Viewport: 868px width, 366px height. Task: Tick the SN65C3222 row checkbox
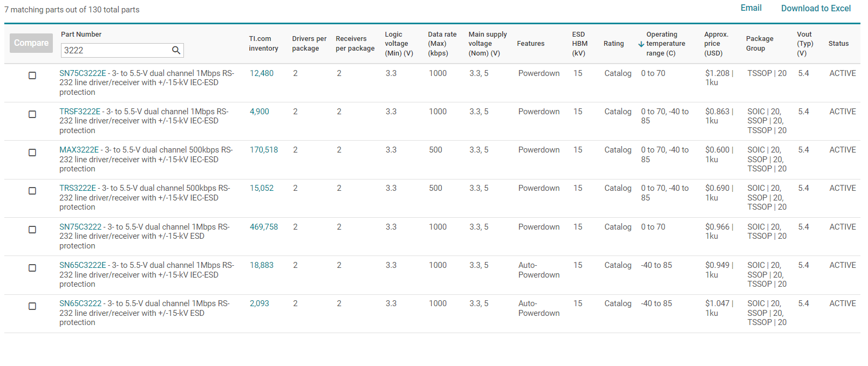[x=32, y=306]
